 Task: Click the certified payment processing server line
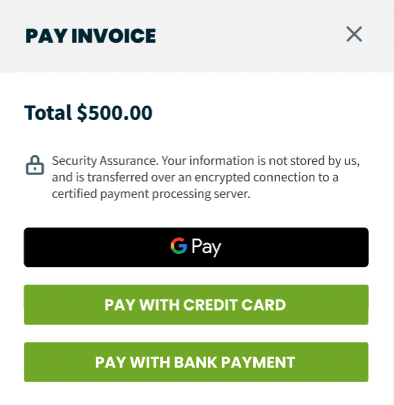pyautogui.click(x=151, y=194)
